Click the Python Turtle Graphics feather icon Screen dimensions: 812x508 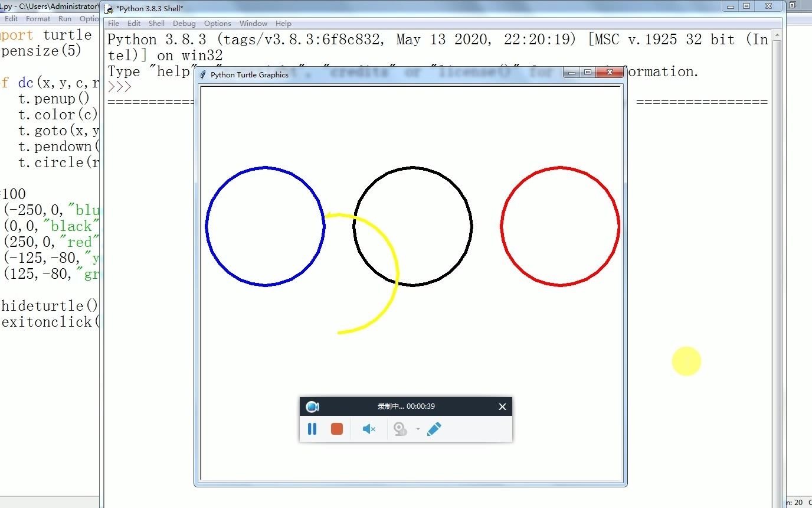(x=203, y=75)
